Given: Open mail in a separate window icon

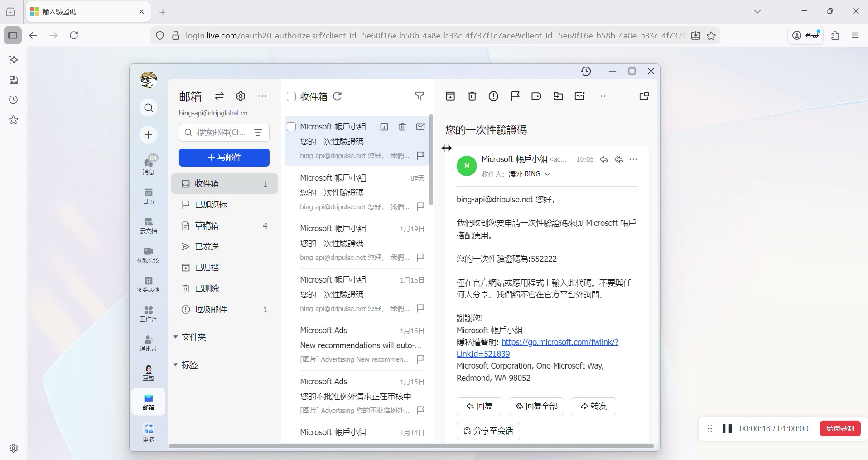Looking at the screenshot, I should click(644, 96).
